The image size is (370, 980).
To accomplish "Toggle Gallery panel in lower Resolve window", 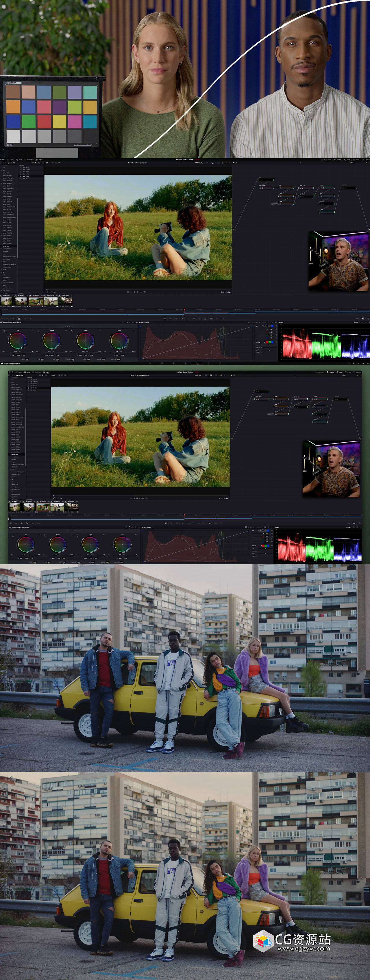I will pyautogui.click(x=19, y=372).
